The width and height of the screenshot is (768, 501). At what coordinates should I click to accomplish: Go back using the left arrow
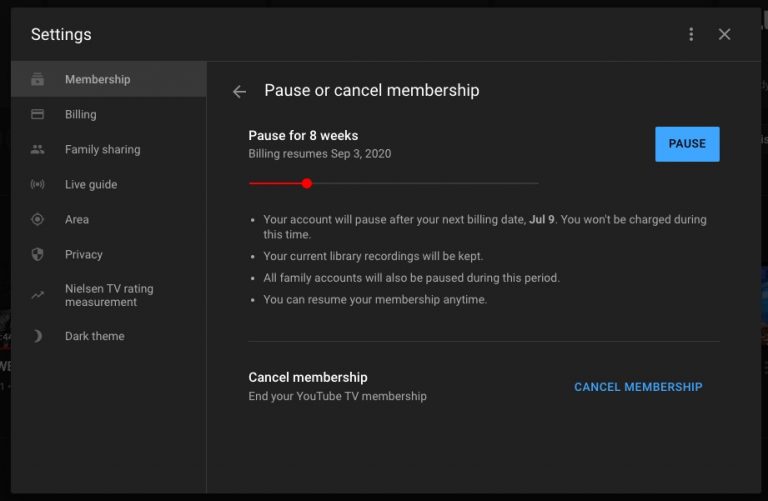[239, 92]
